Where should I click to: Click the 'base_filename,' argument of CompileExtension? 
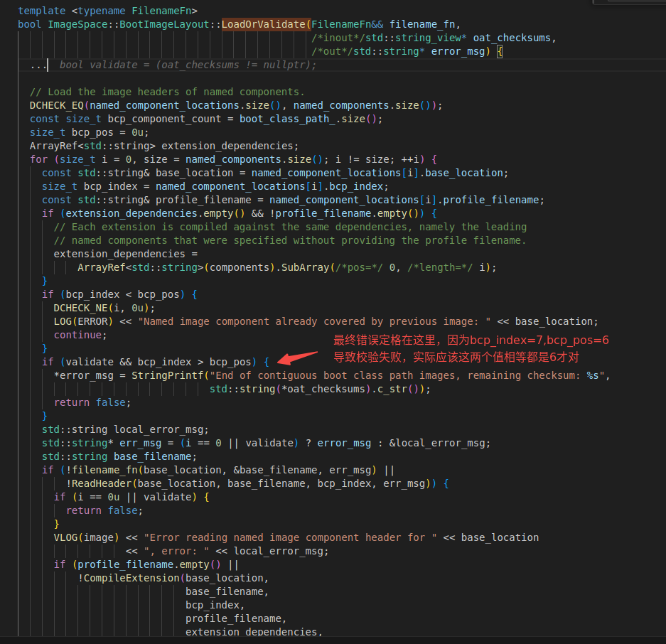tap(227, 592)
